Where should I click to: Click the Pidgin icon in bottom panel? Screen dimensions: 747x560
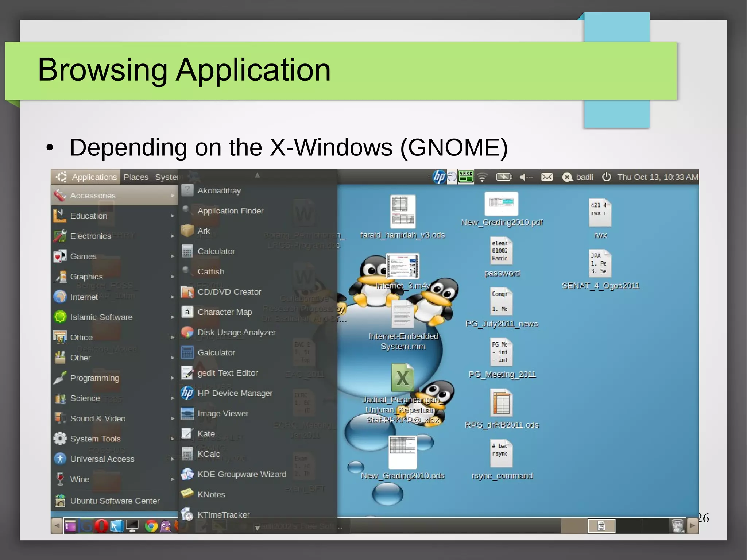(166, 526)
